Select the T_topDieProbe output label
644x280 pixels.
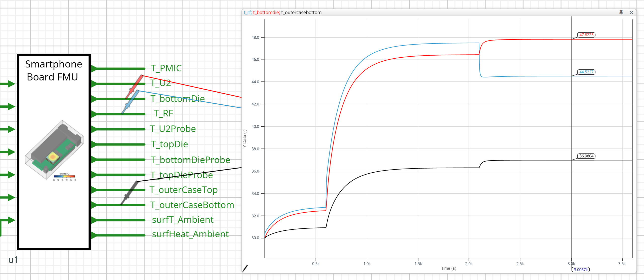(x=181, y=175)
